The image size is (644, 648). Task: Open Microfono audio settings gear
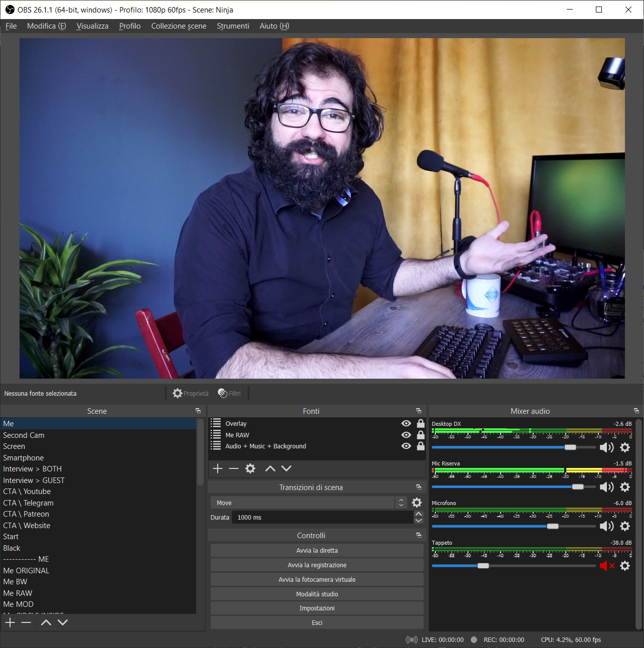(625, 526)
